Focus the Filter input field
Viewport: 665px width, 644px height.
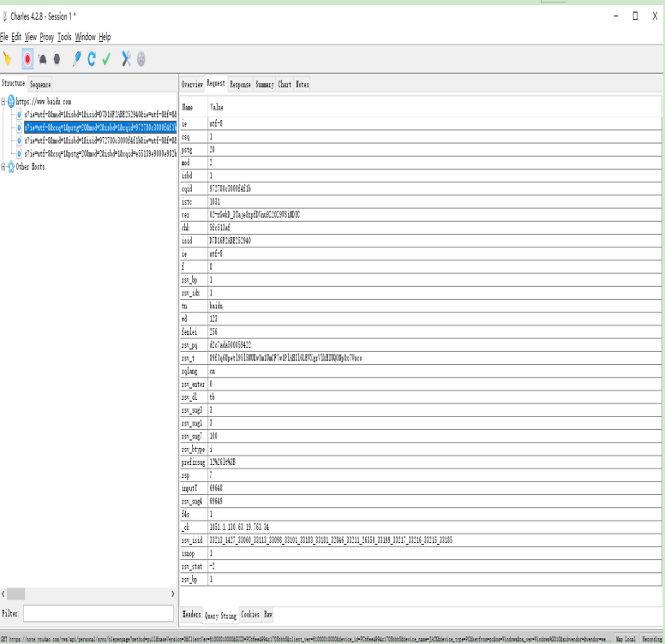pyautogui.click(x=99, y=613)
